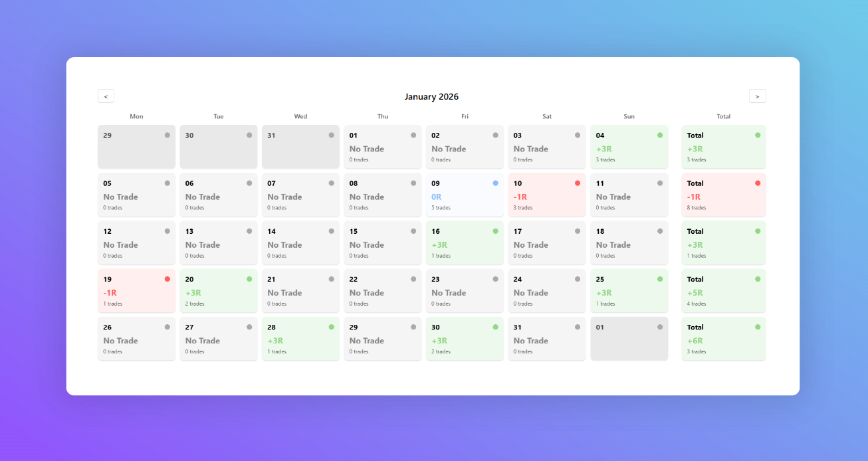Click the green dot on day 16
The image size is (868, 461).
point(495,231)
